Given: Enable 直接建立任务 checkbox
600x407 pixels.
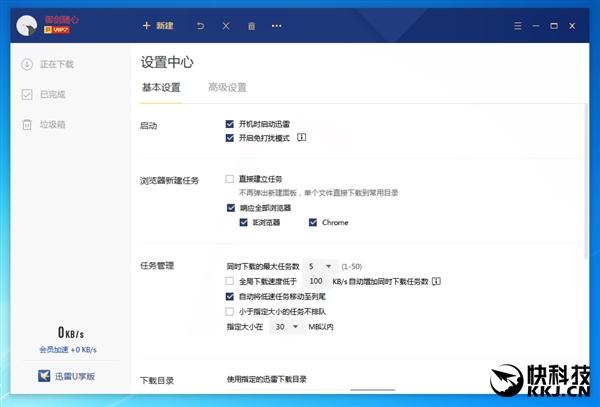Looking at the screenshot, I should [230, 179].
